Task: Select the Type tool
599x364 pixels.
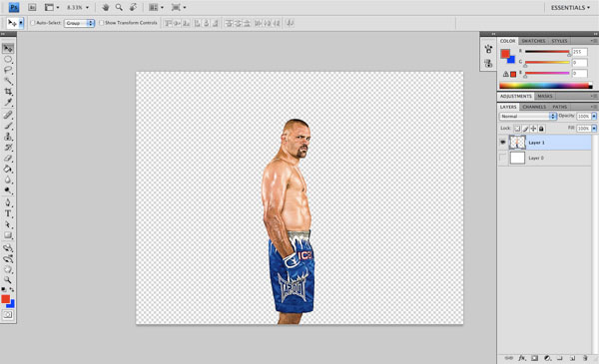Action: [x=8, y=213]
